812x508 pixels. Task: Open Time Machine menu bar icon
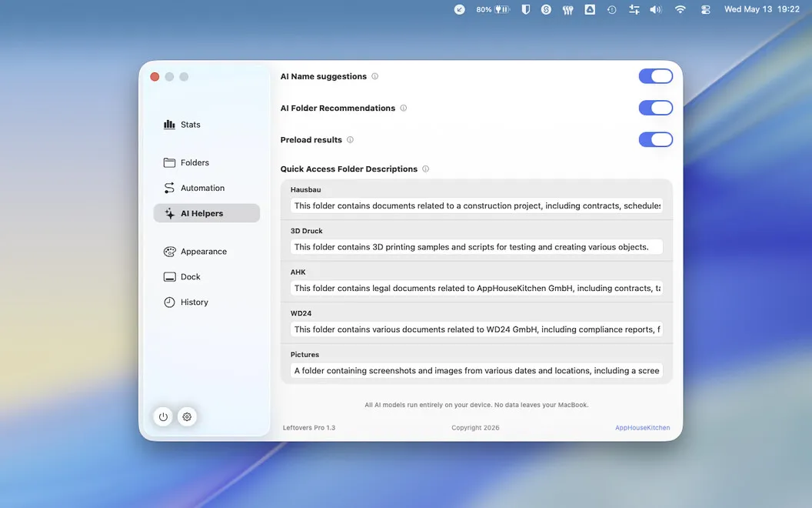(611, 9)
